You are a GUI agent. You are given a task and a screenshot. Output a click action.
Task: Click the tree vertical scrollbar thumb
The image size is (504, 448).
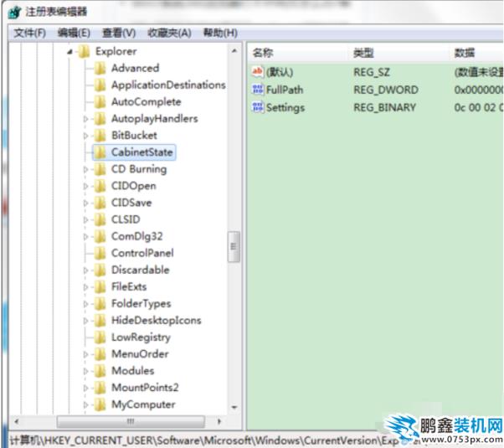point(234,247)
